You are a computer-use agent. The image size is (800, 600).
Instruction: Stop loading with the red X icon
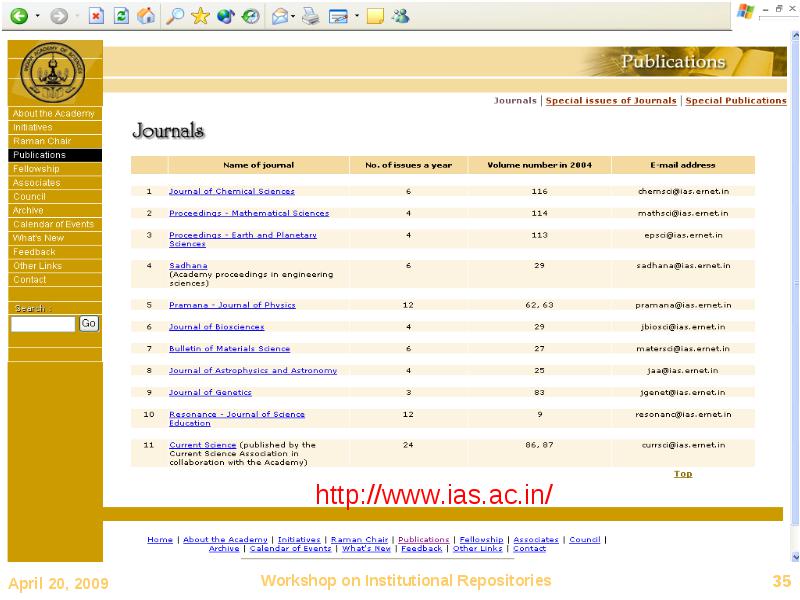[x=96, y=16]
